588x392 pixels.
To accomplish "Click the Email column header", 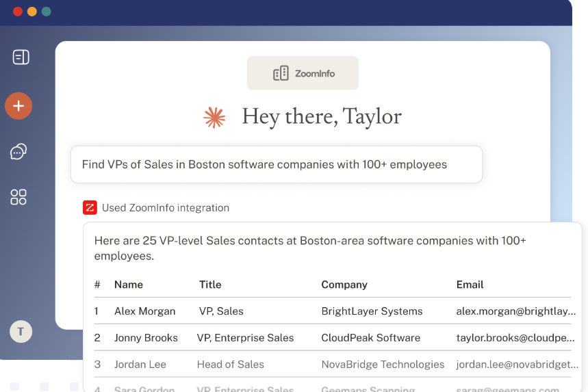I will tap(470, 285).
